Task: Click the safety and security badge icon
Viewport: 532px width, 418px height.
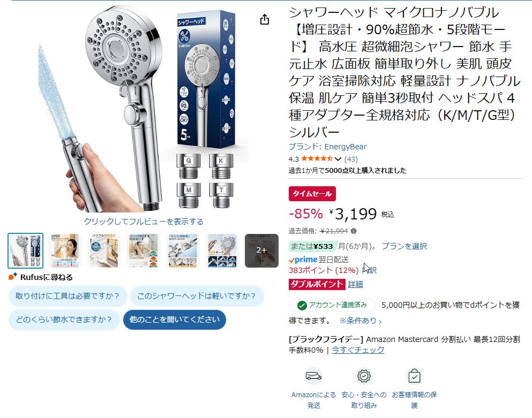Action: [x=364, y=376]
